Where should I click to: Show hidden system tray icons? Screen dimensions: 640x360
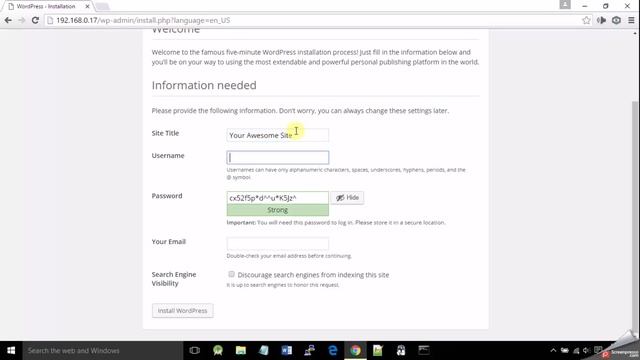553,350
